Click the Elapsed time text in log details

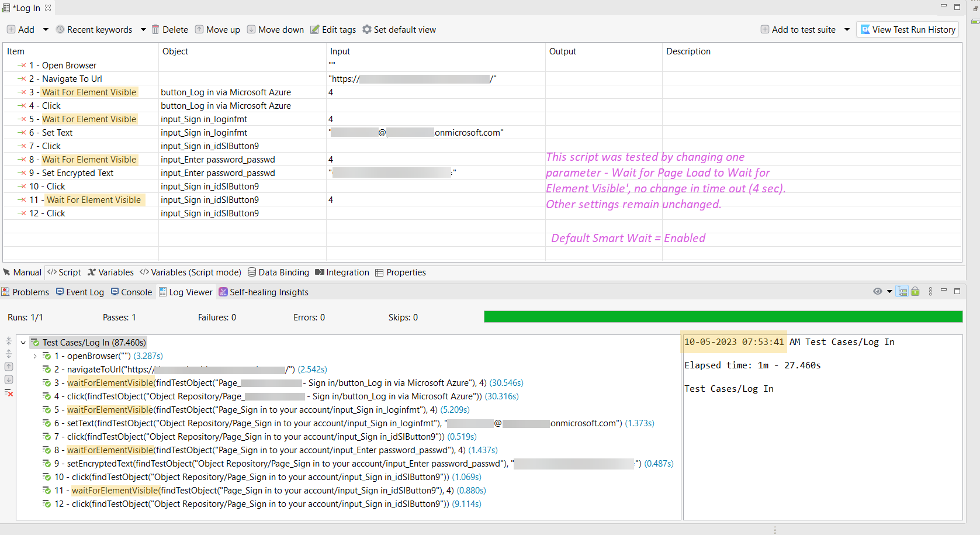753,365
